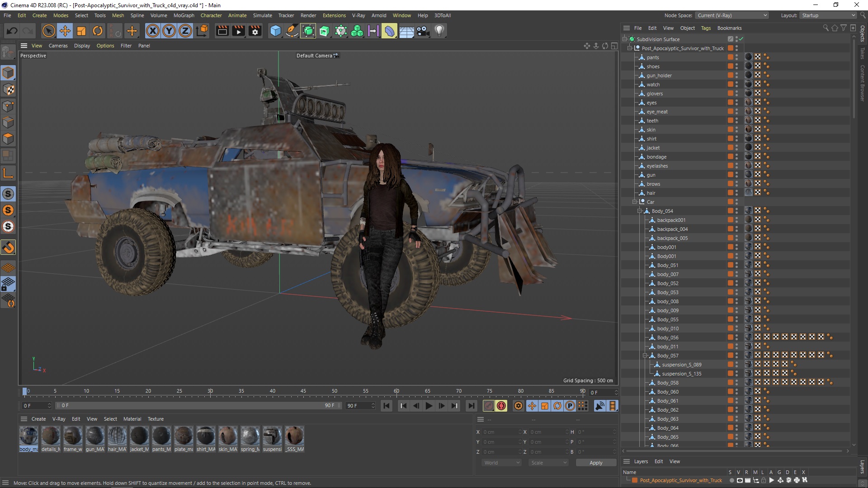Select the Rotate tool
This screenshot has height=488, width=868.
coord(98,31)
